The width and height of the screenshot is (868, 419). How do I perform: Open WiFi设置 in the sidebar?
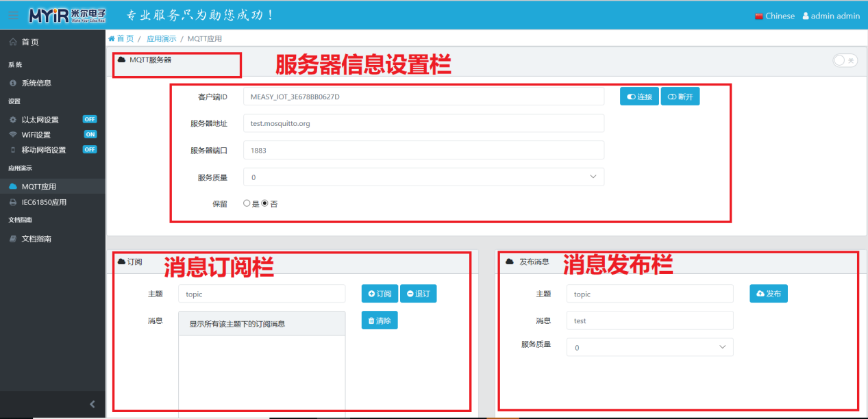click(x=36, y=135)
